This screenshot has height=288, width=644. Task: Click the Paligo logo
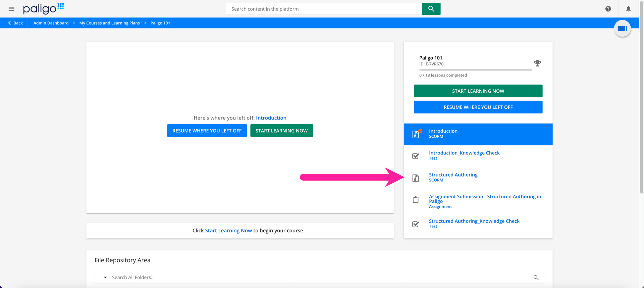(43, 8)
